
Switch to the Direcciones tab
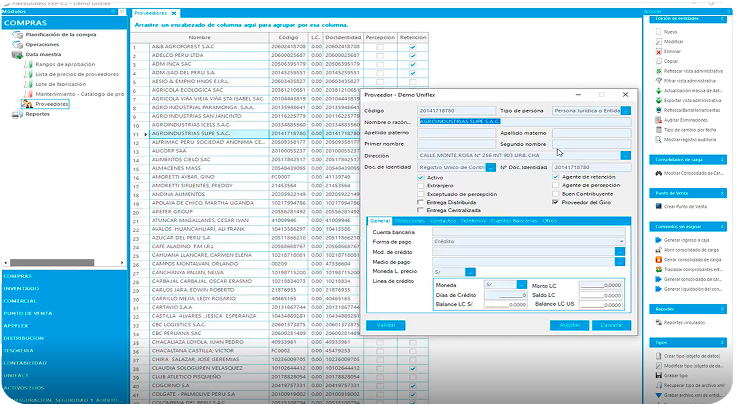point(408,219)
